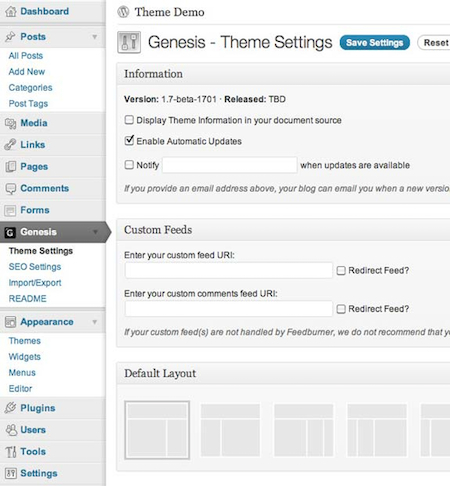The image size is (450, 486).
Task: Click the WordPress logo beside Theme Demo
Action: [x=123, y=12]
